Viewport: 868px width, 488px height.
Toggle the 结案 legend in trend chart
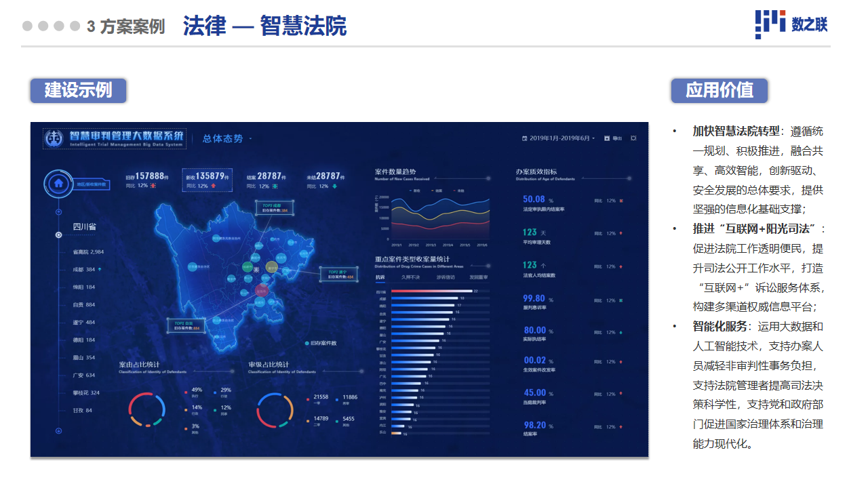[x=436, y=190]
